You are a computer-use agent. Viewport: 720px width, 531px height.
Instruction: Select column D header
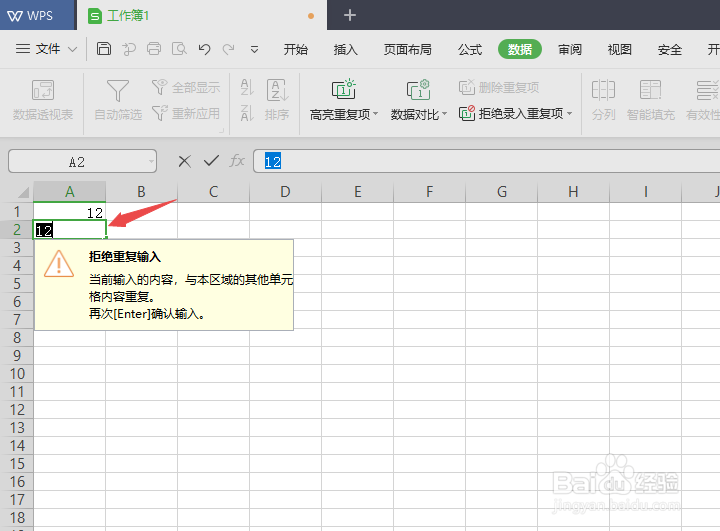pyautogui.click(x=285, y=192)
